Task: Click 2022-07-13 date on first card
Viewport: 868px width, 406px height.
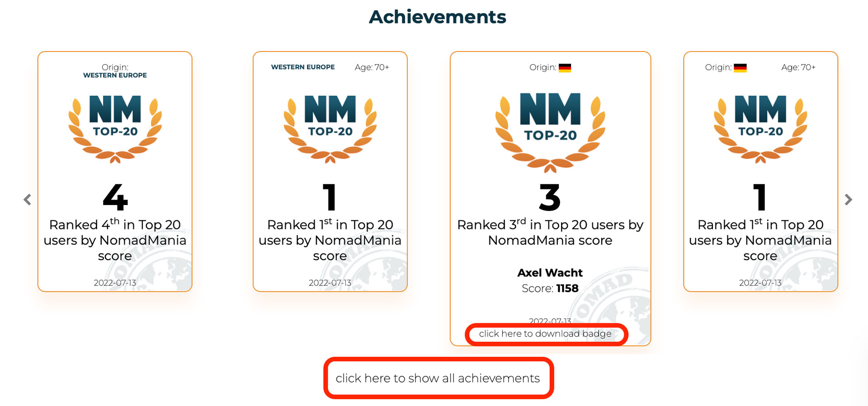Action: coord(115,283)
